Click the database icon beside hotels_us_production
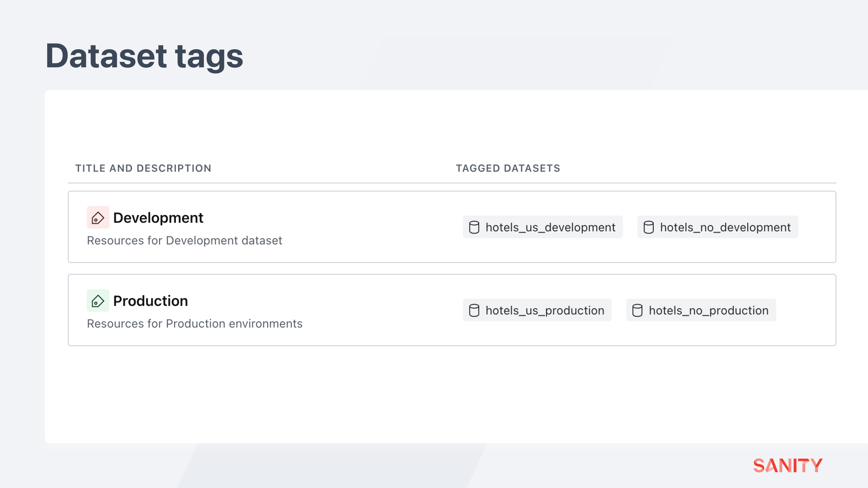868x488 pixels. point(474,310)
